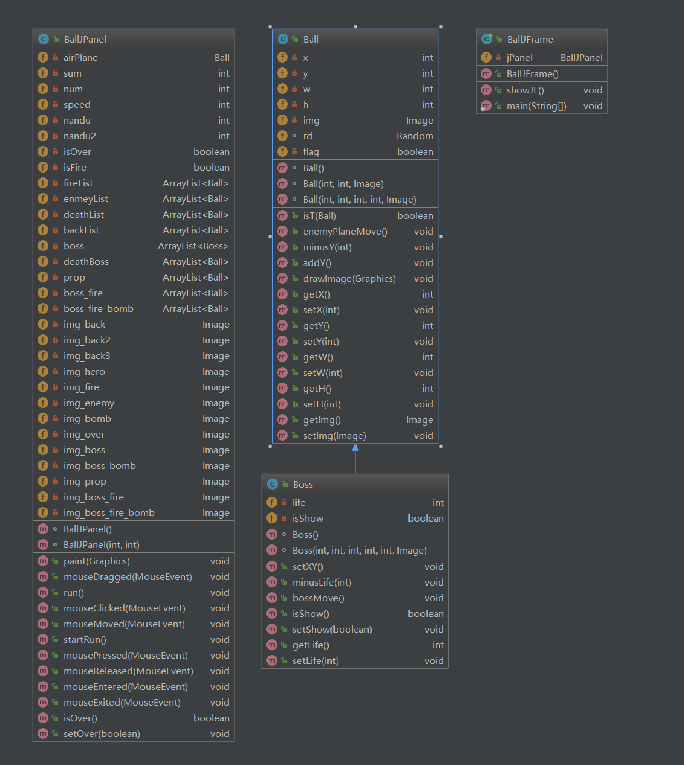Click the method icon beside paint(Graphics)
The height and width of the screenshot is (765, 684).
43,561
